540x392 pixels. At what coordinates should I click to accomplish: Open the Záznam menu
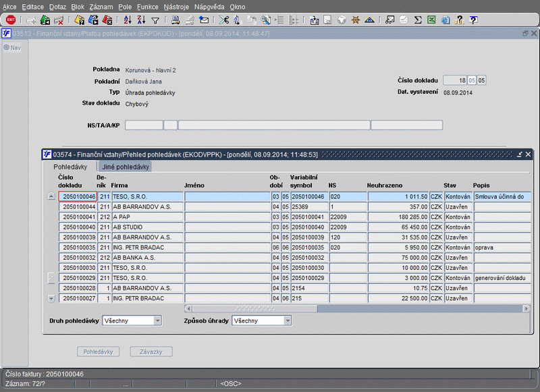101,7
